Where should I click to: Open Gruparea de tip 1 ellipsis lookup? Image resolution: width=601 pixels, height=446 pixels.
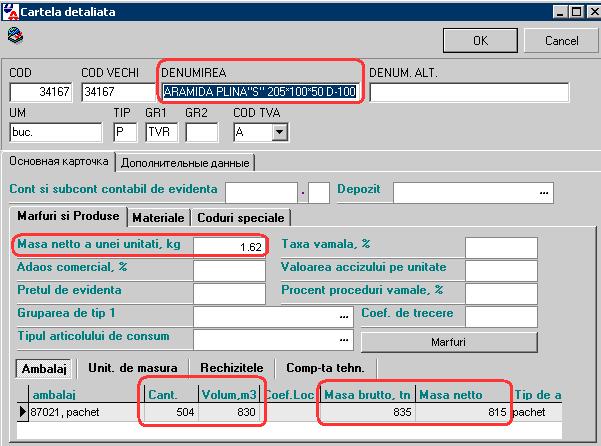[x=344, y=316]
